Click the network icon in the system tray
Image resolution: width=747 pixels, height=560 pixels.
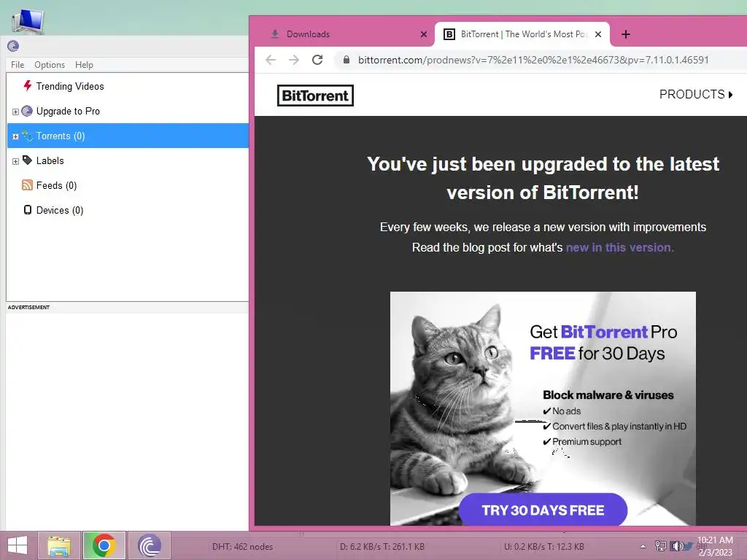point(660,545)
